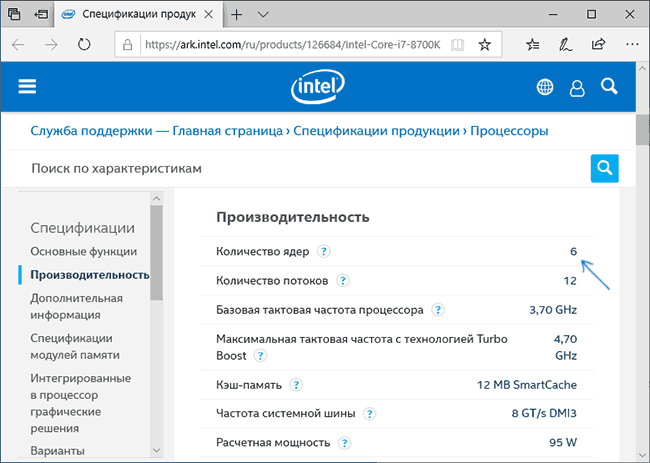The height and width of the screenshot is (463, 650).
Task: Click the Intel logo
Action: (318, 87)
